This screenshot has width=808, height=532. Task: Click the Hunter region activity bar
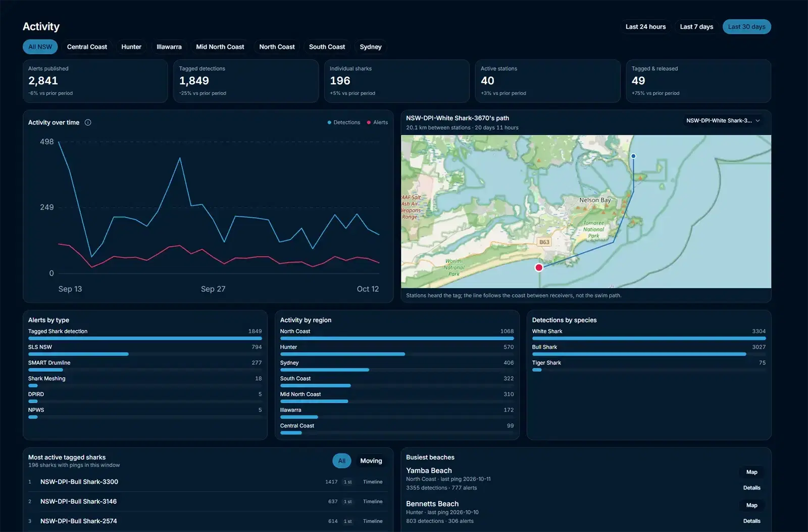342,354
